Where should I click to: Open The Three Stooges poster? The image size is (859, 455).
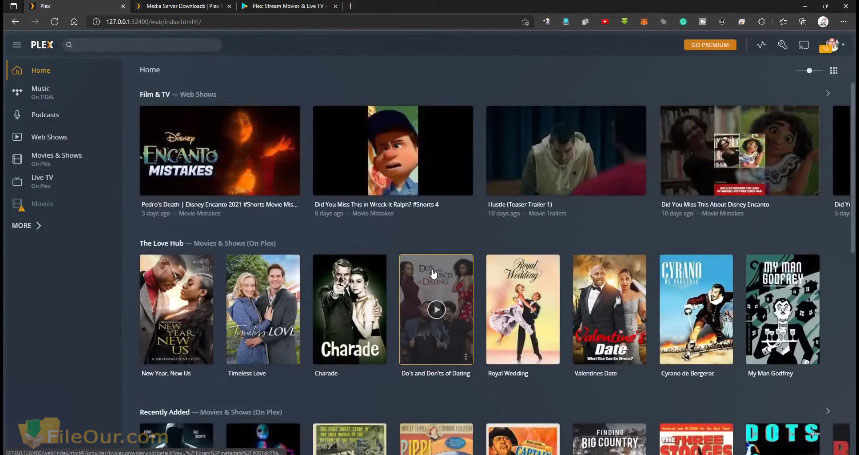[x=696, y=439]
